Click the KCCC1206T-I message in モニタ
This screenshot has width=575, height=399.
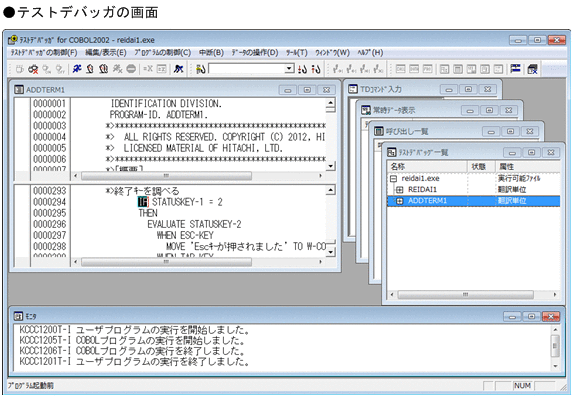coord(132,351)
